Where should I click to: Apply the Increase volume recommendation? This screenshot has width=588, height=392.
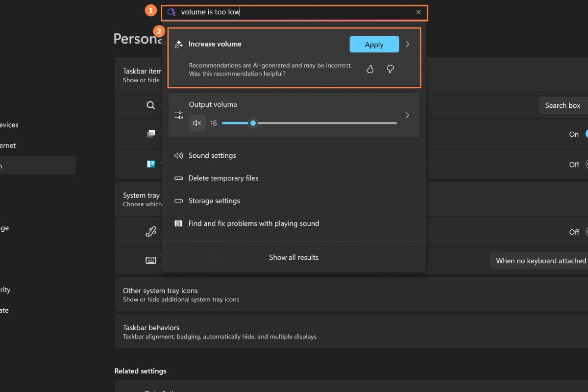[x=374, y=45]
